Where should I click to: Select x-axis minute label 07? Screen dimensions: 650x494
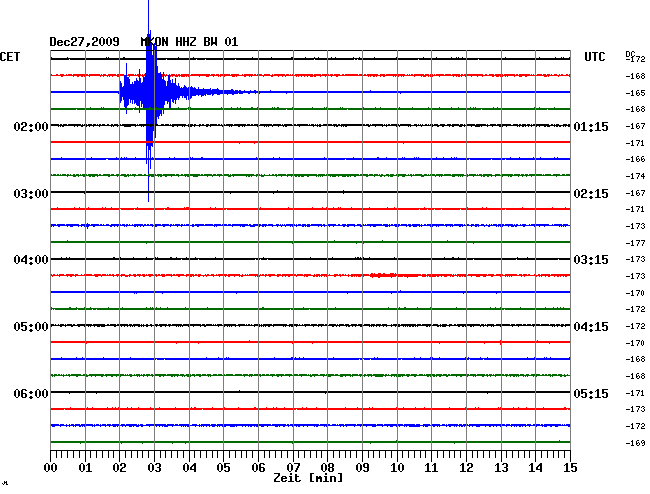(293, 468)
